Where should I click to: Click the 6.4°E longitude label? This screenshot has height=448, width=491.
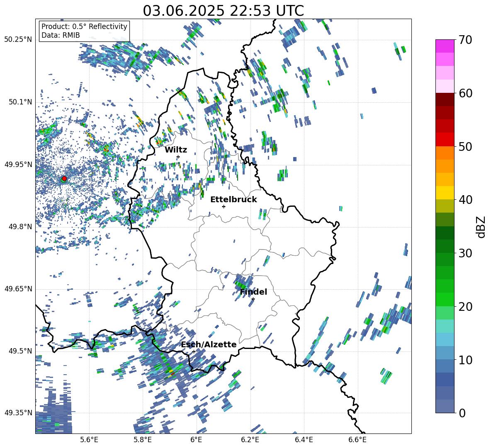coord(304,440)
